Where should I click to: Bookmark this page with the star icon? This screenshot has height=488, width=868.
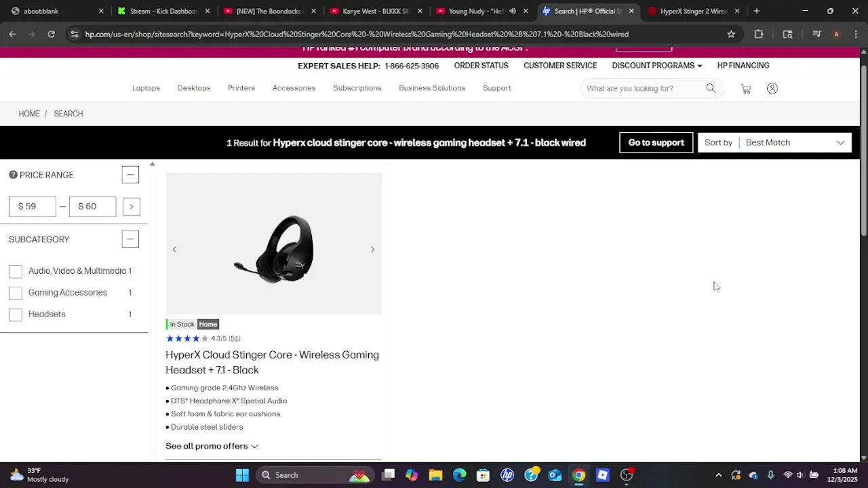[731, 34]
